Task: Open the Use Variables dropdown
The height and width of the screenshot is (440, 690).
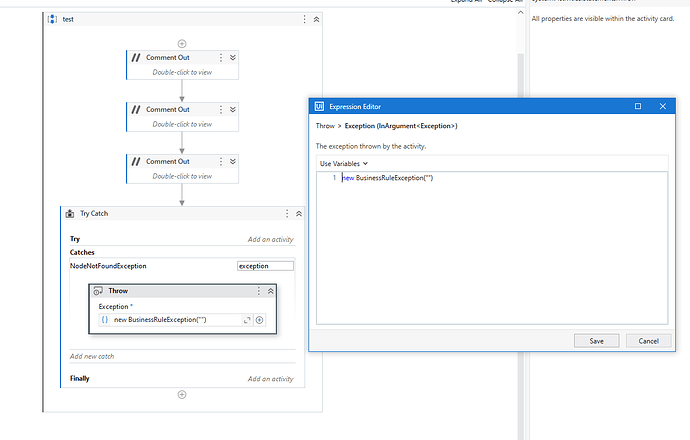Action: [344, 164]
